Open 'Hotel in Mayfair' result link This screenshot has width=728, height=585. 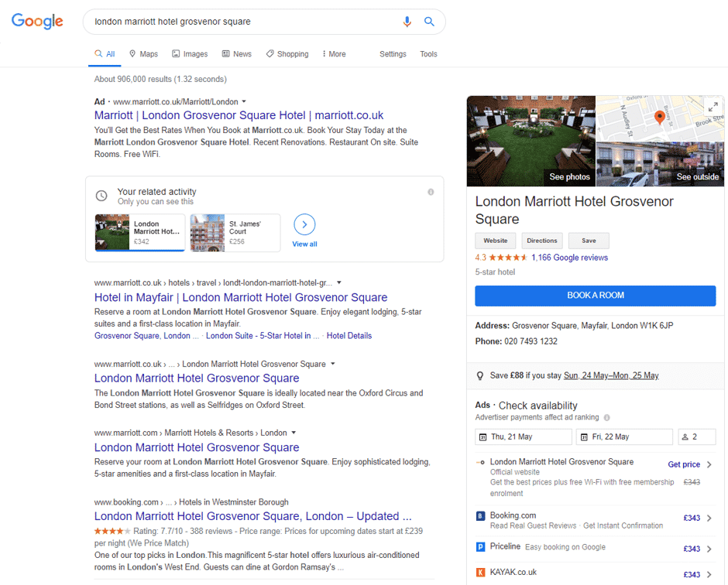click(x=241, y=297)
